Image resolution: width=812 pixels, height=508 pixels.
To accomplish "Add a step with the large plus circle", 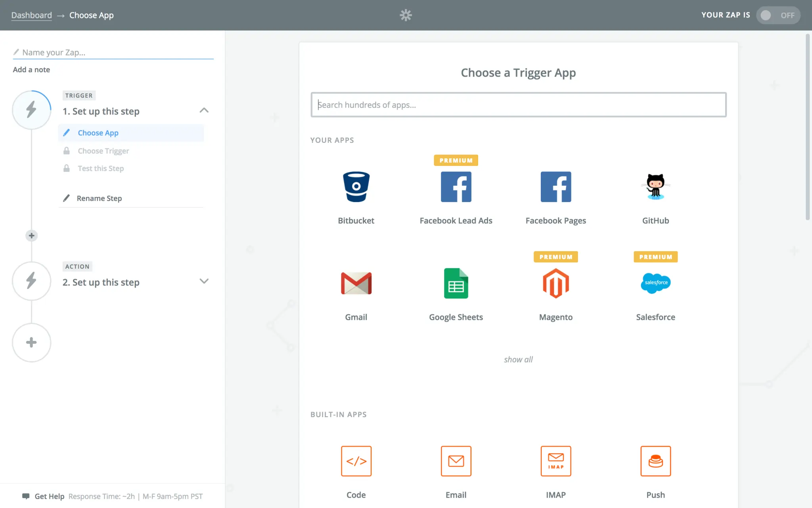I will [31, 343].
